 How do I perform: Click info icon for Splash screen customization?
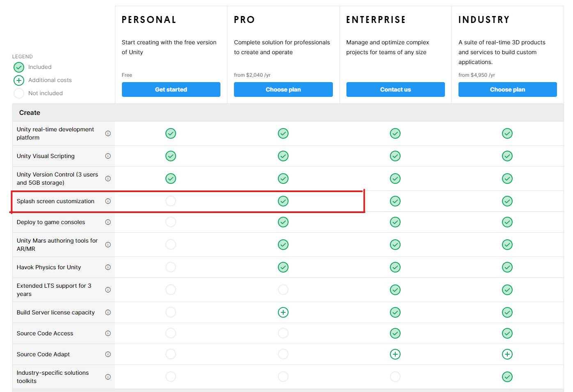point(108,201)
